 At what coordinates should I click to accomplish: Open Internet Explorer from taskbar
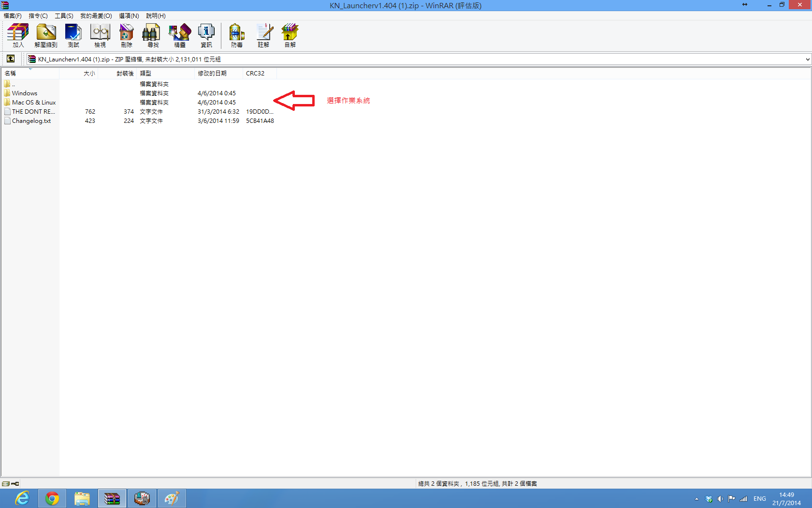pyautogui.click(x=22, y=498)
